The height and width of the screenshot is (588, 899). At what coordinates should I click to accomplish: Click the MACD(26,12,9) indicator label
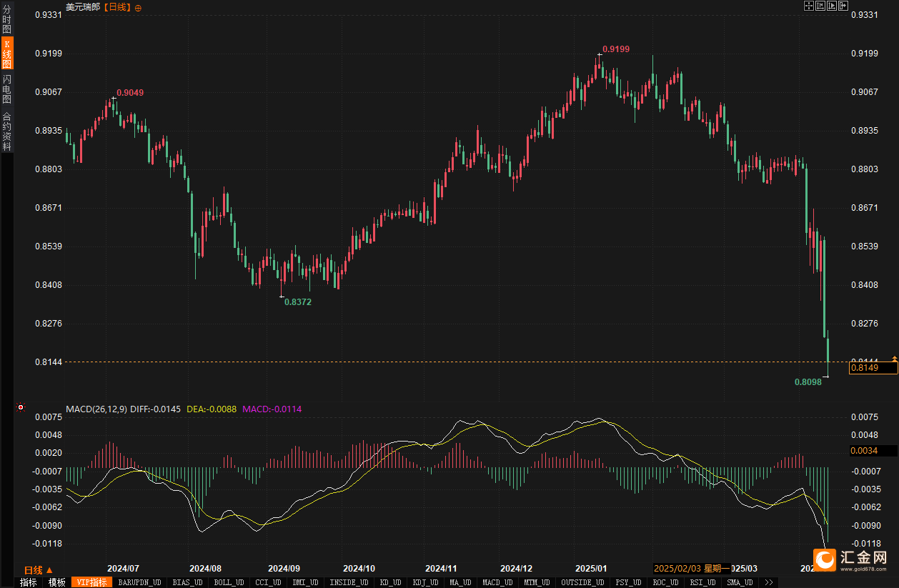click(x=96, y=409)
